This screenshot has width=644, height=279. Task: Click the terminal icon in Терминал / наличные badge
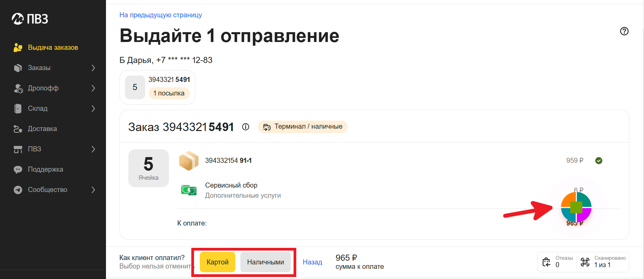pos(267,127)
